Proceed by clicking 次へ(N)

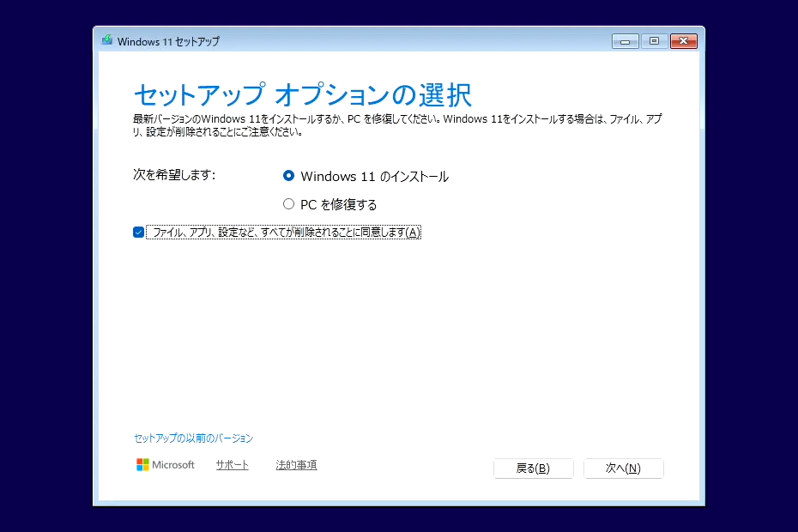tap(624, 469)
